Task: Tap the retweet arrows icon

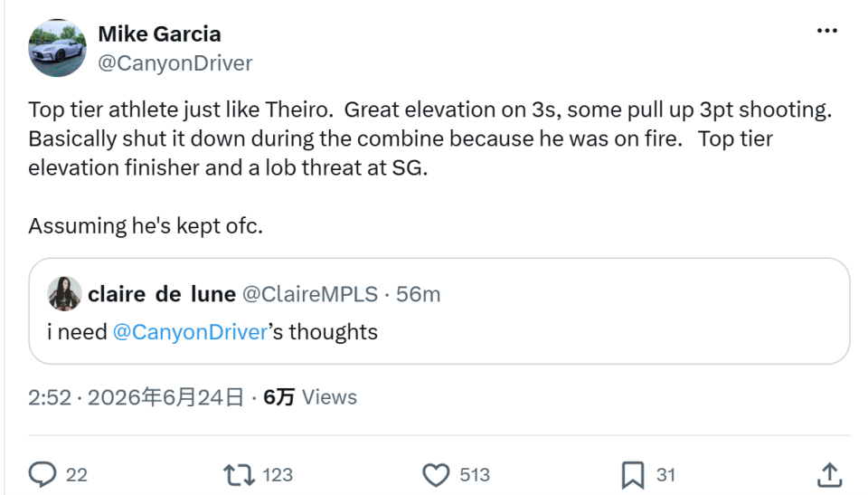Action: [x=239, y=475]
